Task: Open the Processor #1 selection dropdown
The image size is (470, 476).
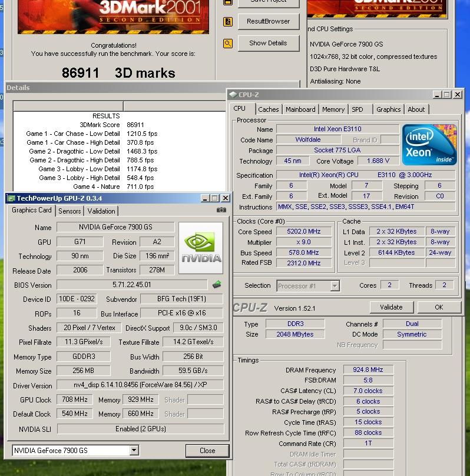Action: point(335,286)
